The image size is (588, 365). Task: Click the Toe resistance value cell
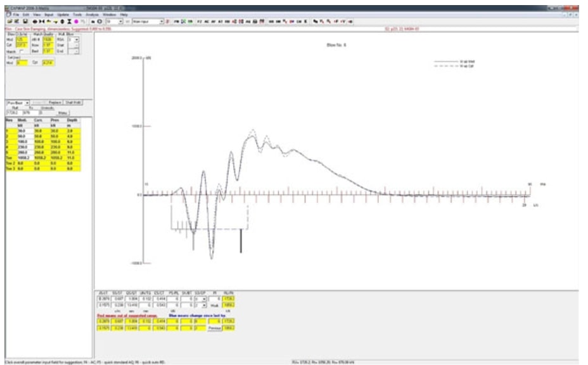pos(25,157)
